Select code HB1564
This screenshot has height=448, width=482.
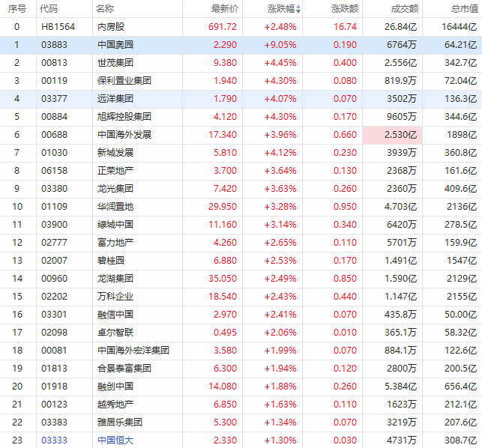58,27
